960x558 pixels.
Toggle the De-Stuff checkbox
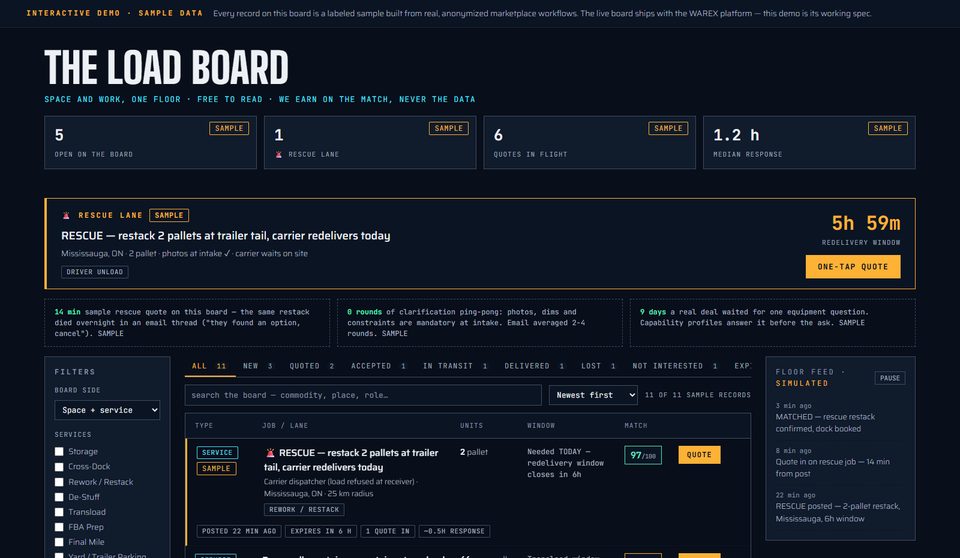[x=59, y=497]
